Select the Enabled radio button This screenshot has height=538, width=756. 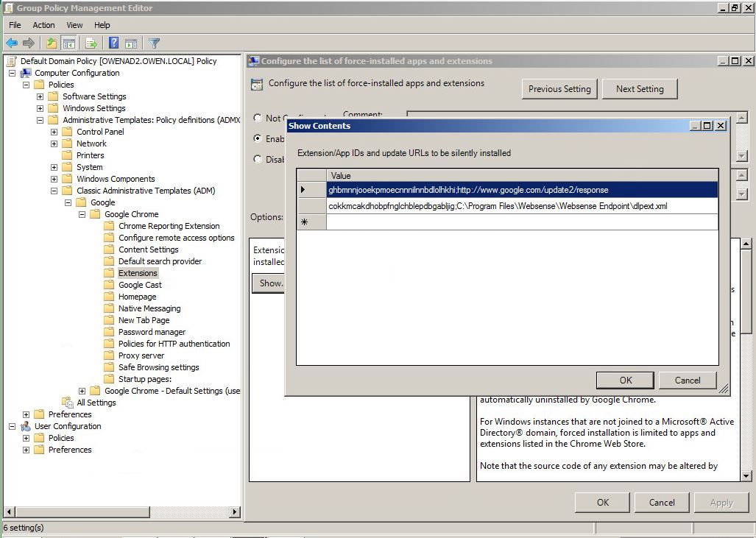[x=258, y=139]
